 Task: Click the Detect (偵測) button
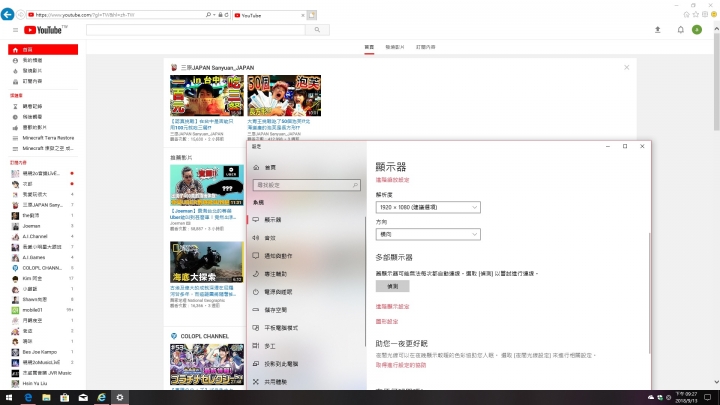tap(392, 286)
